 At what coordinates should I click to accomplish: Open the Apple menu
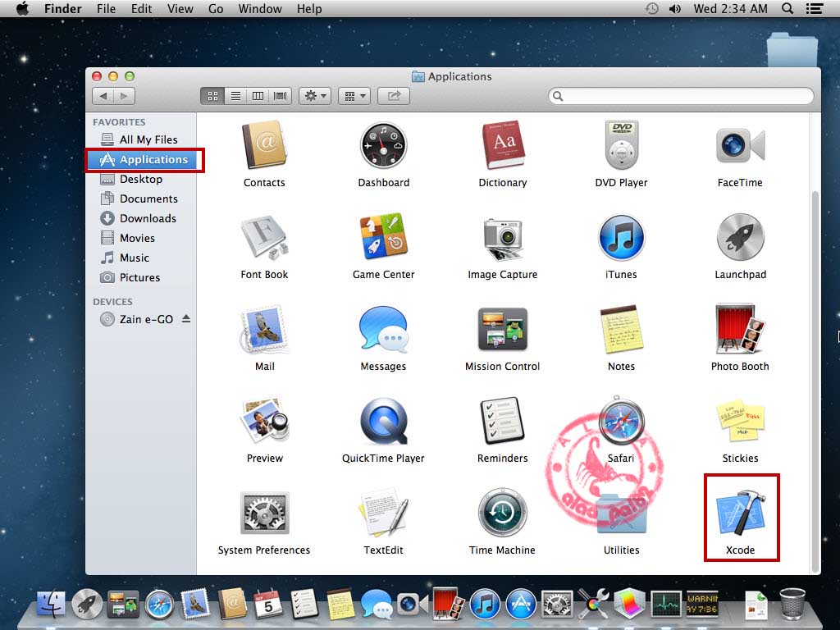(22, 9)
